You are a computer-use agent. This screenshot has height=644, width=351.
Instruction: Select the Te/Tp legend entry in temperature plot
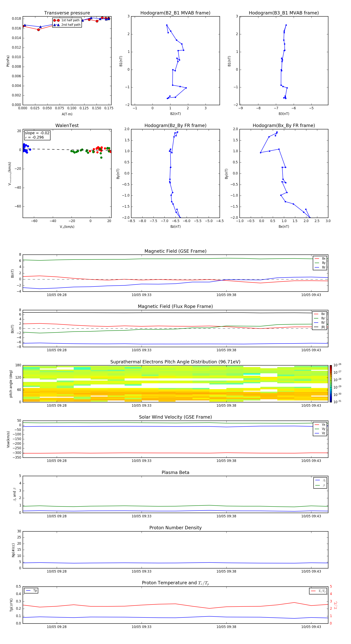[318, 591]
